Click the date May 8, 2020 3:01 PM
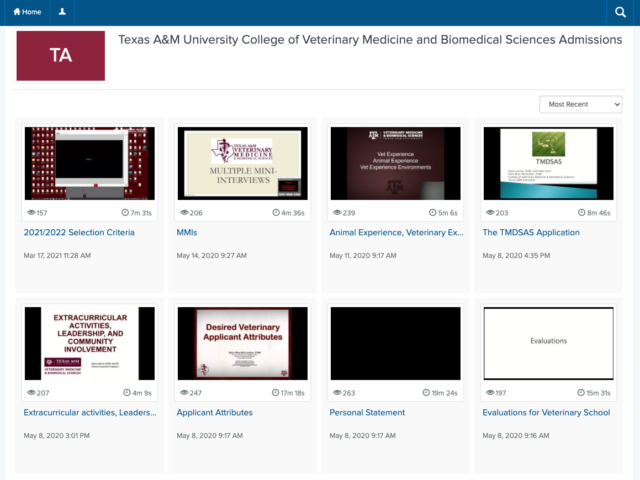This screenshot has width=640, height=480. coord(57,436)
